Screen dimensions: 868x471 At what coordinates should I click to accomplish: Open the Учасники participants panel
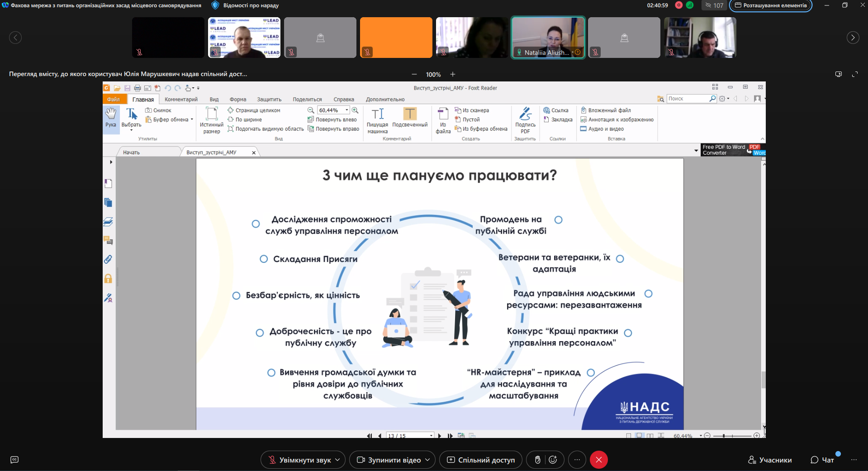tap(769, 460)
